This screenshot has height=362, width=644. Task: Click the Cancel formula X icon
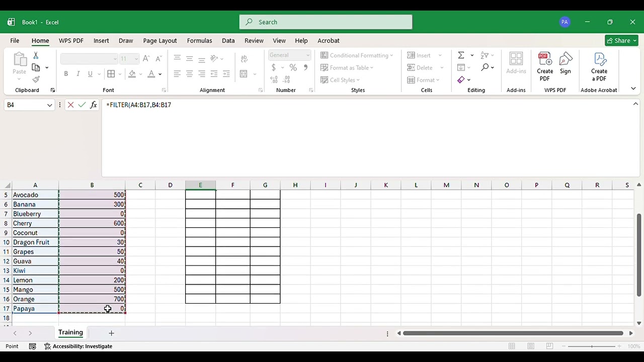coord(70,105)
